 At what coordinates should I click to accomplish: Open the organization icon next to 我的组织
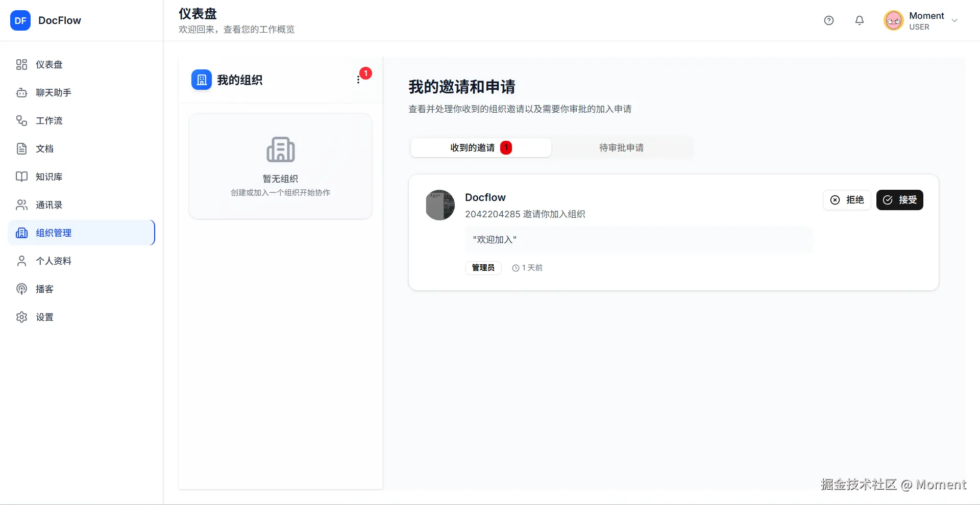201,80
